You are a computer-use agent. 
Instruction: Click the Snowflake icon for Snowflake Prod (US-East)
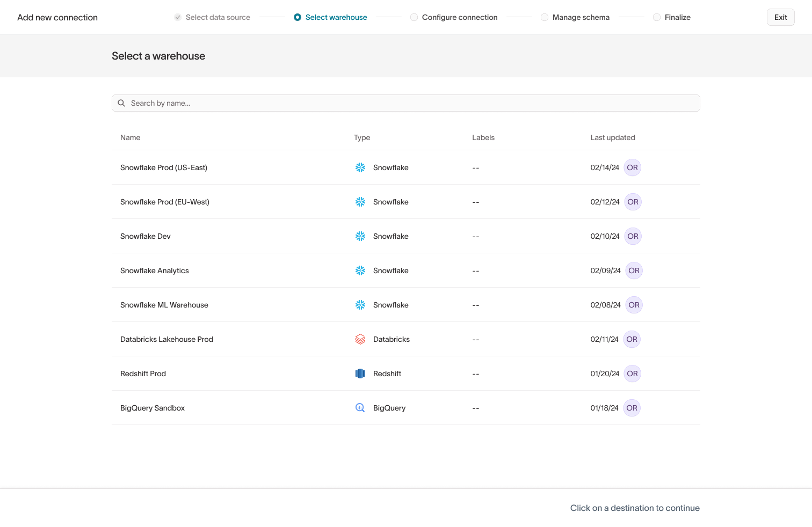[x=360, y=167]
